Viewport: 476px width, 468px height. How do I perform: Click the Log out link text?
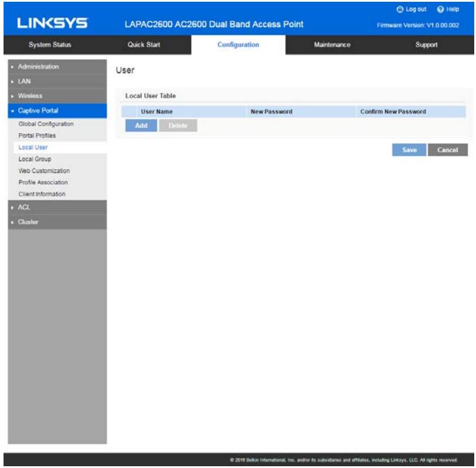pos(416,9)
